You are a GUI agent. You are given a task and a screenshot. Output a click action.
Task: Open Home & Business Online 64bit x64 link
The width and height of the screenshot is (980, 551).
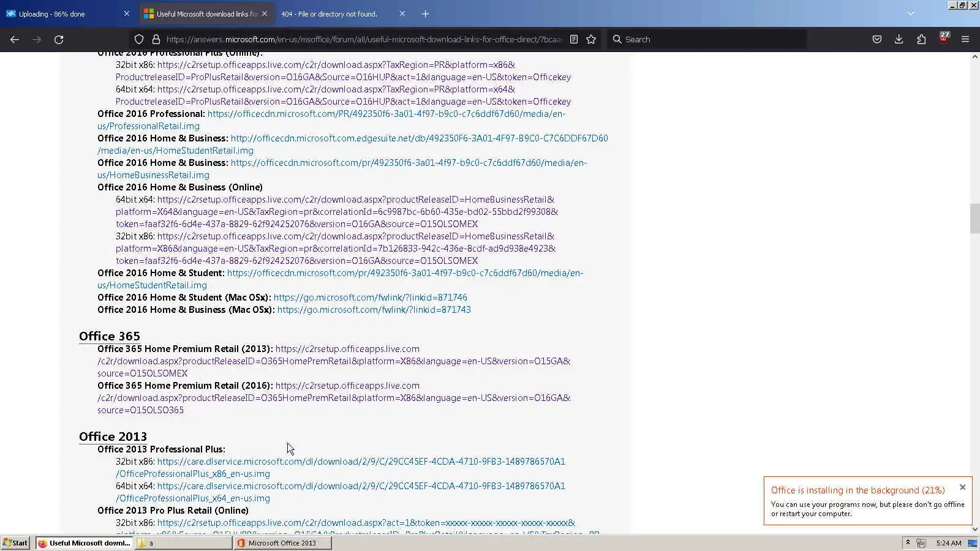coord(337,212)
